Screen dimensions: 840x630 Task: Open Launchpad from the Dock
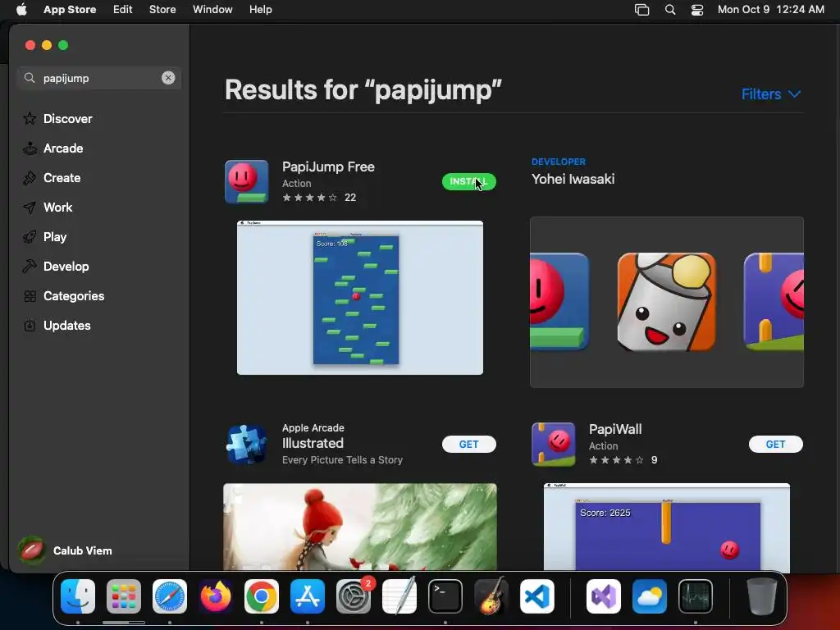coord(124,596)
